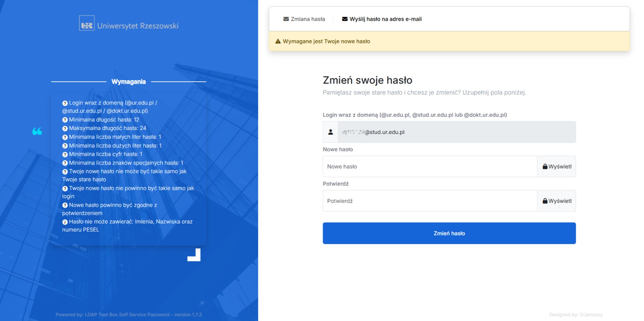Click the info icon beside PESEL rule

coord(65,222)
